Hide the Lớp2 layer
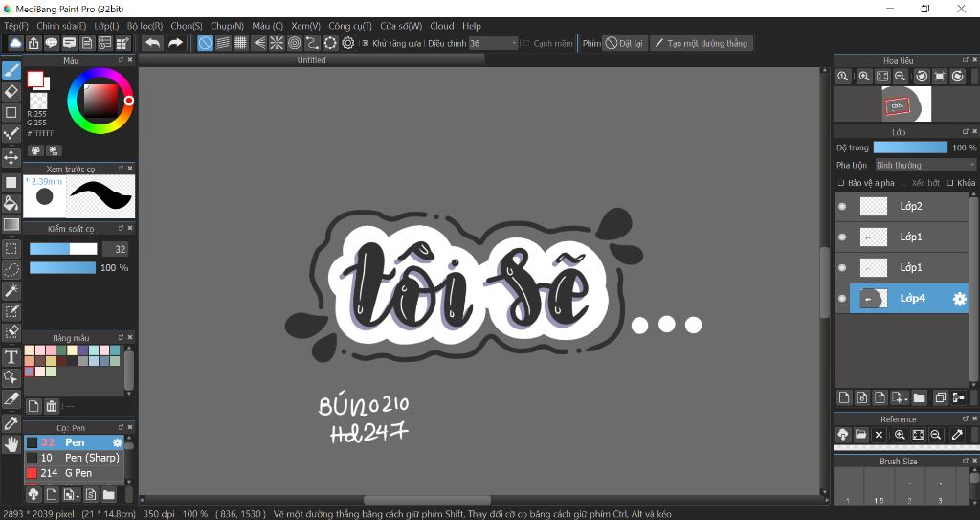The height and width of the screenshot is (520, 980). click(x=842, y=206)
